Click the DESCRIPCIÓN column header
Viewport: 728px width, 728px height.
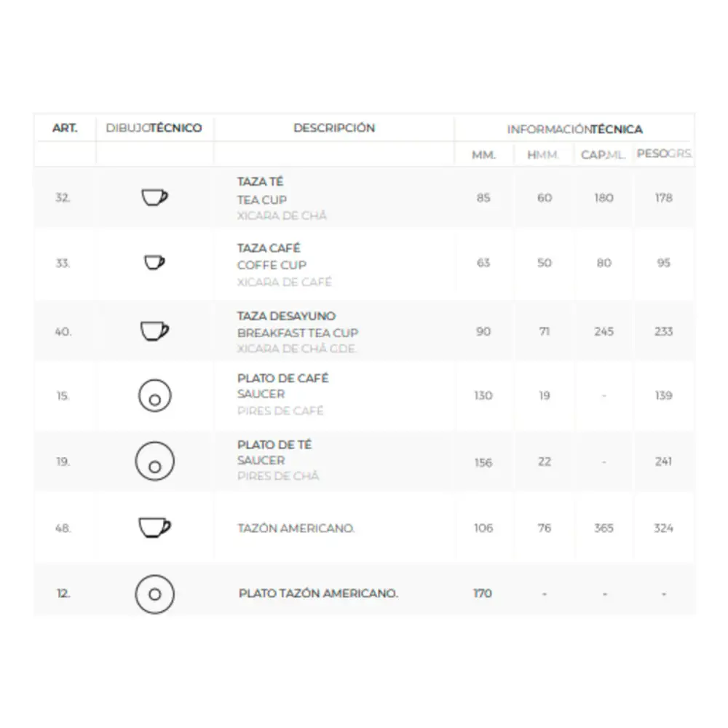[334, 128]
